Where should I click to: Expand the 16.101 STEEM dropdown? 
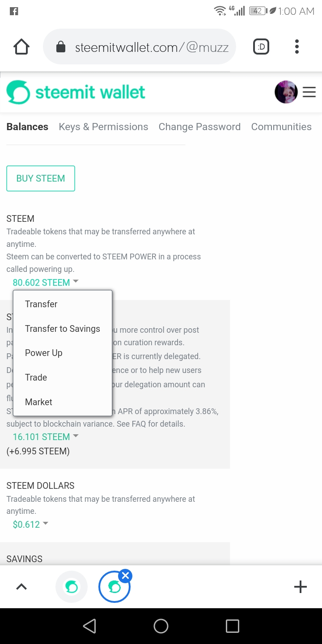(x=46, y=436)
